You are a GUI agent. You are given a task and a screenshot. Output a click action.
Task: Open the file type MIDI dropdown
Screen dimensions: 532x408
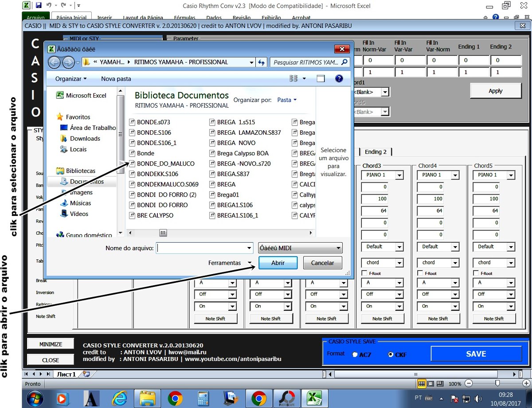[x=300, y=248]
